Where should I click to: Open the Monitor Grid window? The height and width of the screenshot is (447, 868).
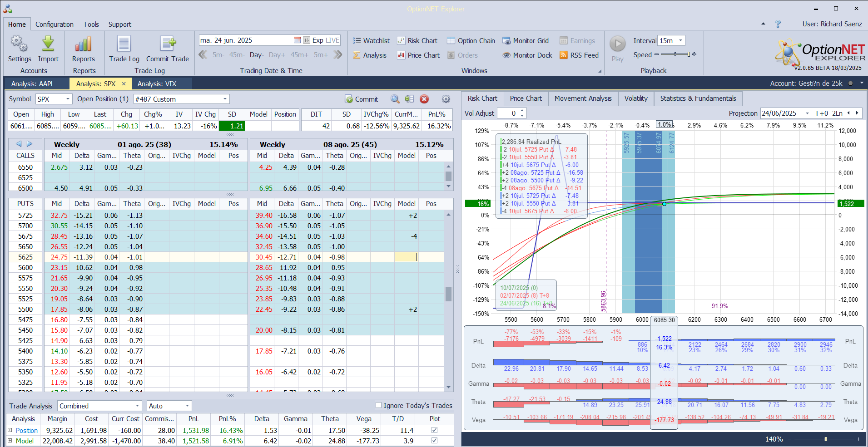pos(526,41)
